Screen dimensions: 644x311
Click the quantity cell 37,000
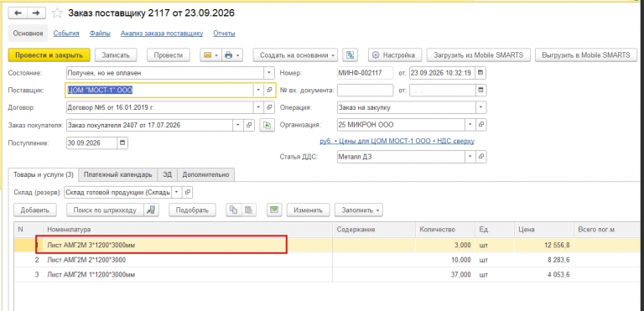445,274
